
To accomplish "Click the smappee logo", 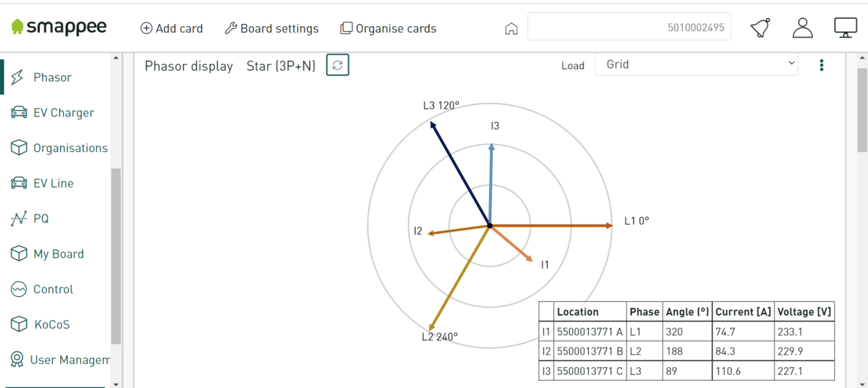I will click(x=59, y=28).
